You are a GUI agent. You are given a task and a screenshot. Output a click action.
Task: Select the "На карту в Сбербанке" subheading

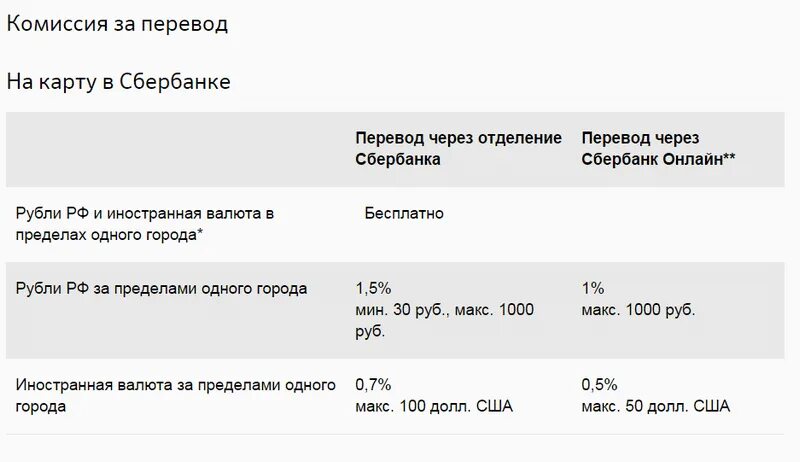tap(119, 82)
